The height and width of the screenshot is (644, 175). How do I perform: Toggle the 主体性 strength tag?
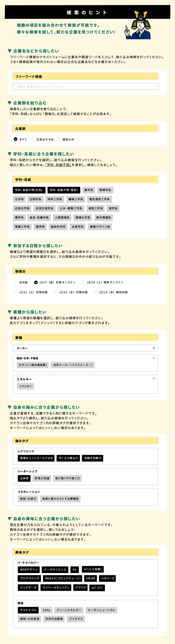pyautogui.click(x=24, y=478)
